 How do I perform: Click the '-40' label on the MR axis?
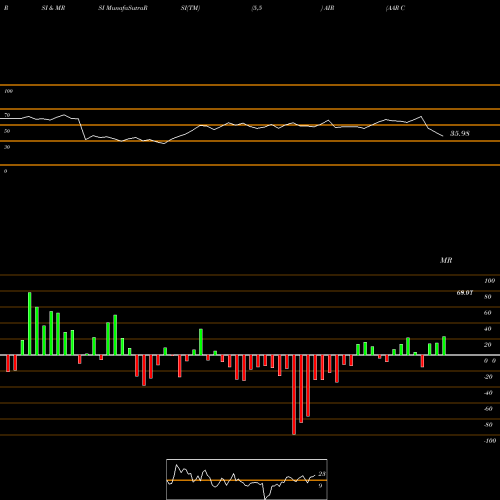point(488,393)
